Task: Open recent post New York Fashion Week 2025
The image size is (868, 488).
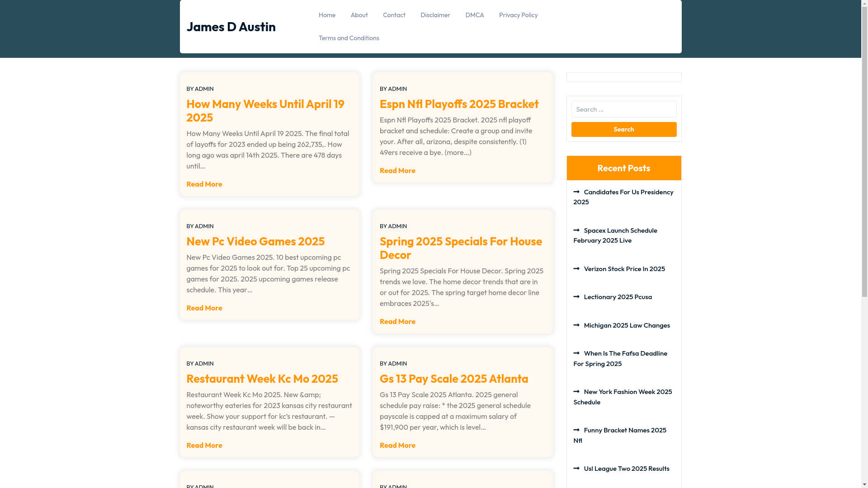Action: tap(623, 397)
